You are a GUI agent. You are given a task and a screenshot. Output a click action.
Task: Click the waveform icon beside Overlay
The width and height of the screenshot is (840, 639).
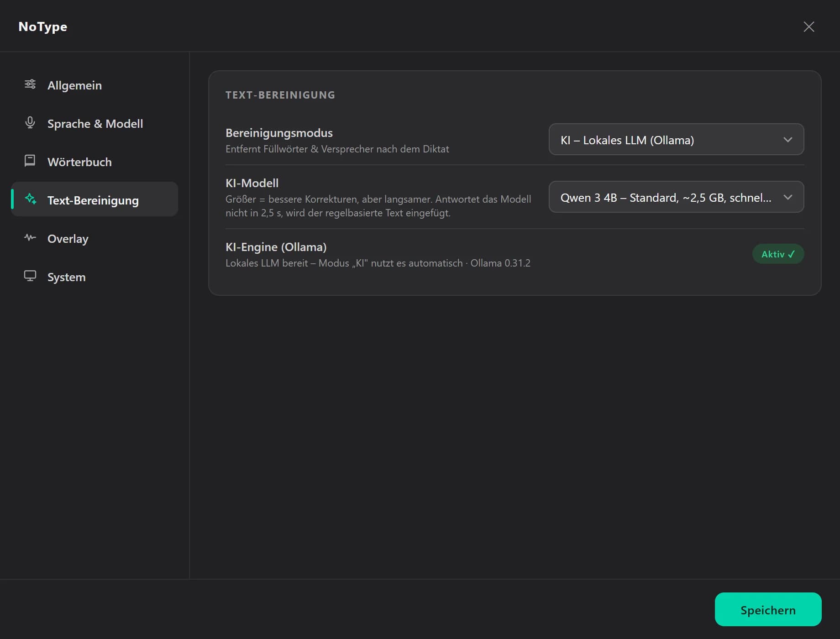30,237
